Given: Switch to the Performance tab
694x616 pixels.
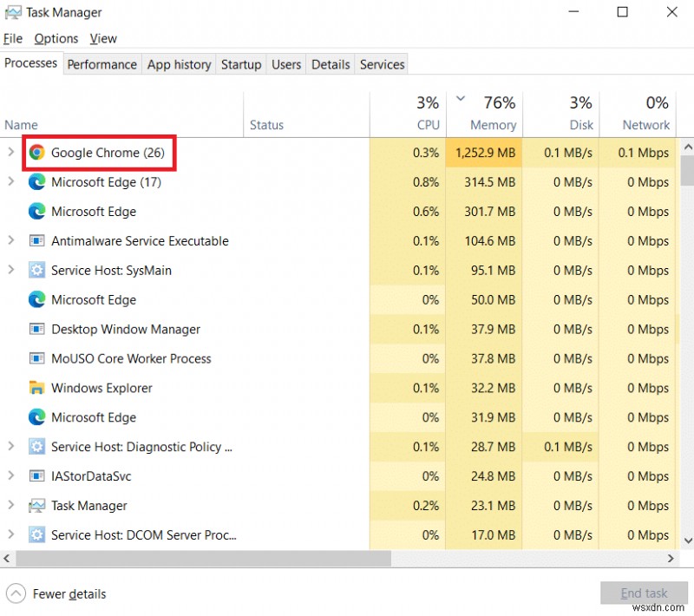Looking at the screenshot, I should (x=101, y=64).
